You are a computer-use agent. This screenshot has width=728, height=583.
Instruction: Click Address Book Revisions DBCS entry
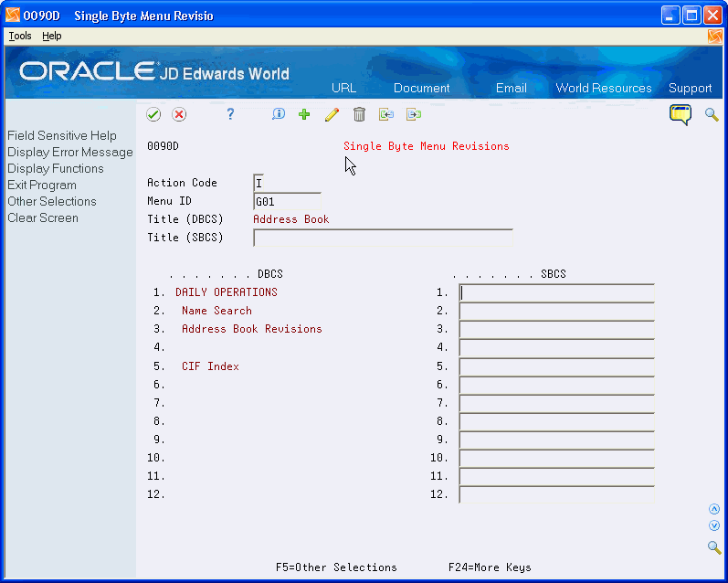251,329
